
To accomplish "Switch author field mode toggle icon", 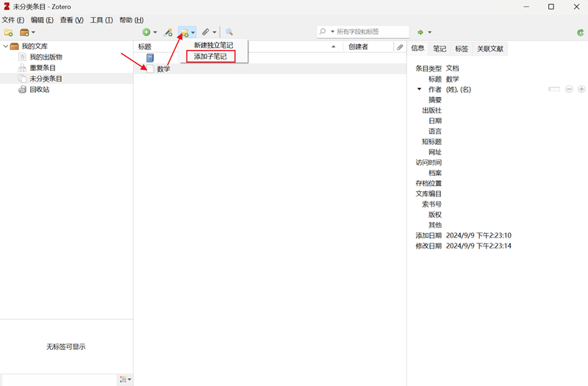I will click(x=554, y=89).
